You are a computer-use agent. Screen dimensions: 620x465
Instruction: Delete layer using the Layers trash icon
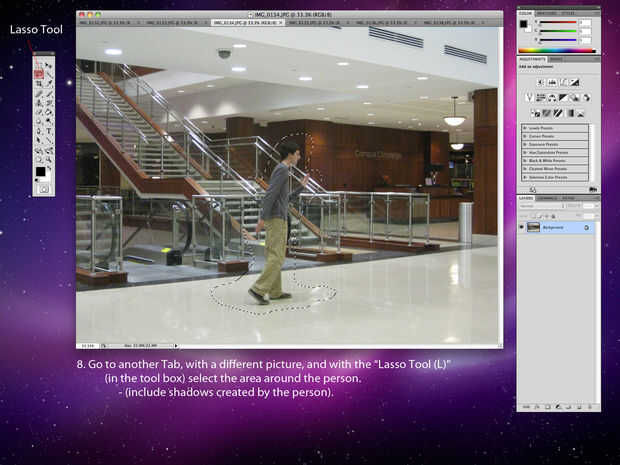point(590,406)
